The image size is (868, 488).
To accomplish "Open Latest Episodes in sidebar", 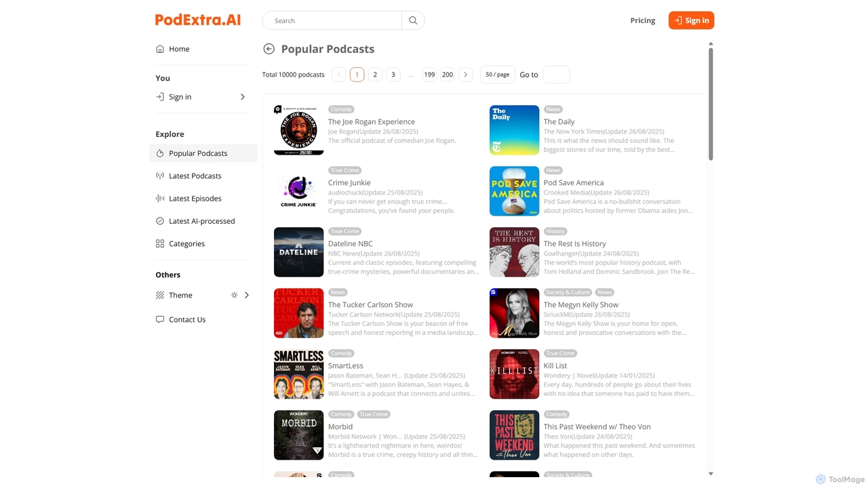I will point(203,199).
